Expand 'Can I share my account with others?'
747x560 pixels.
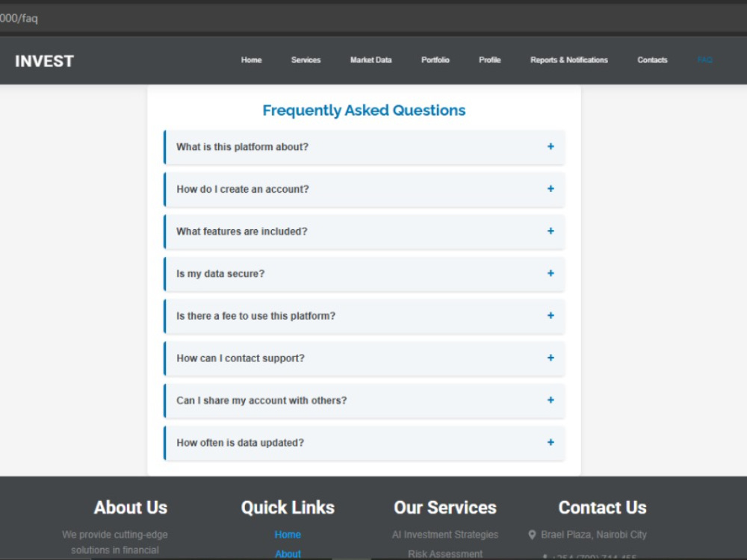(x=365, y=400)
